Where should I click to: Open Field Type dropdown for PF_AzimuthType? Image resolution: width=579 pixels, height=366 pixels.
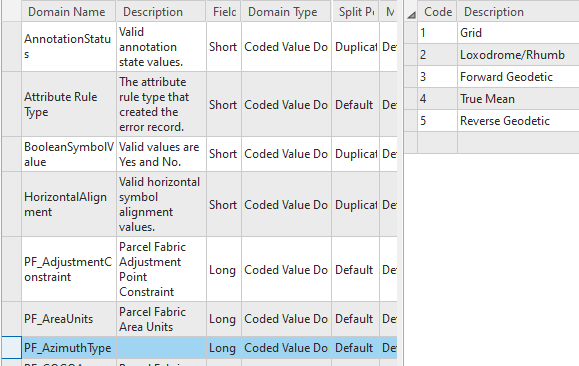click(x=224, y=348)
